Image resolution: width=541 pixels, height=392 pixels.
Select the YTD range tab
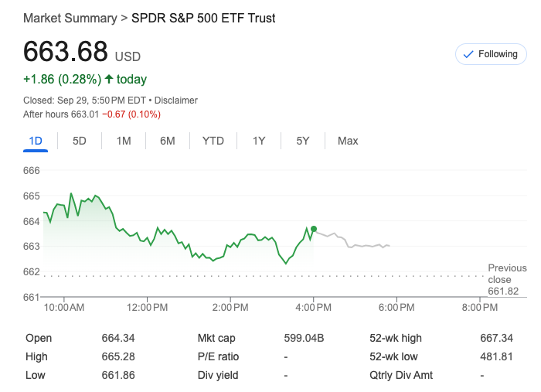(213, 141)
